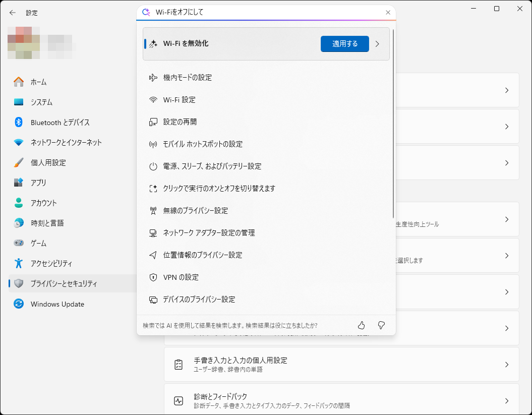Open 無線のプライバシー設定
Image resolution: width=532 pixels, height=415 pixels.
point(195,210)
